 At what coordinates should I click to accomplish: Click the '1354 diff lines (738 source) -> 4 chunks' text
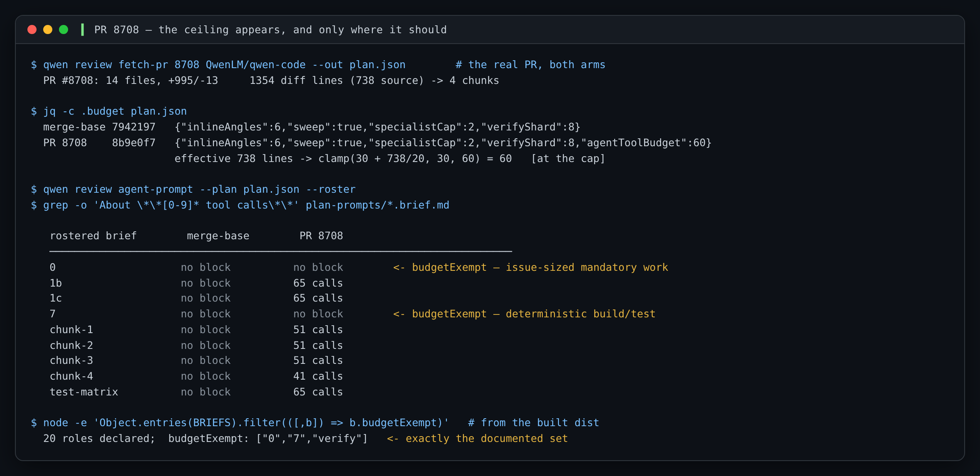point(374,81)
